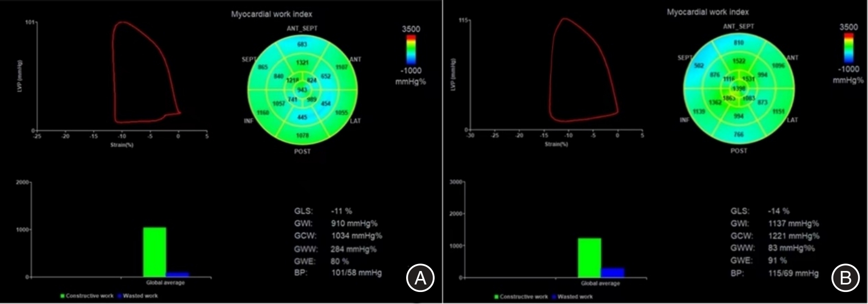Select the green constructive work bar in panel A

154,252
